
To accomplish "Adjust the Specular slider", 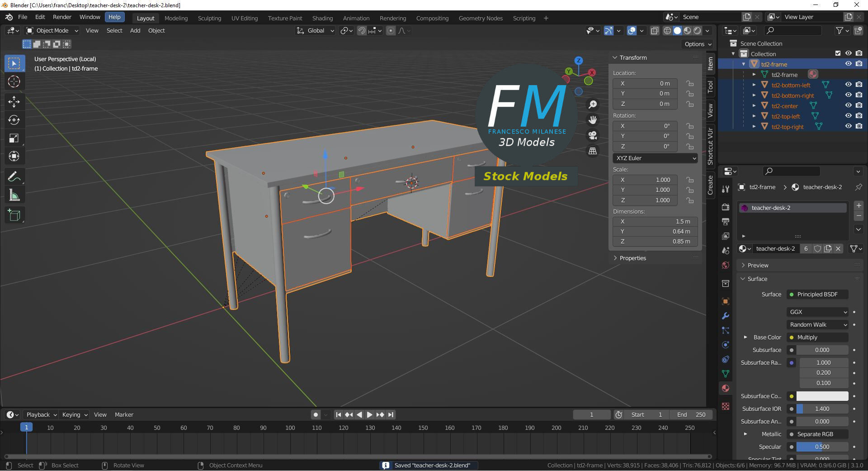I will point(822,447).
